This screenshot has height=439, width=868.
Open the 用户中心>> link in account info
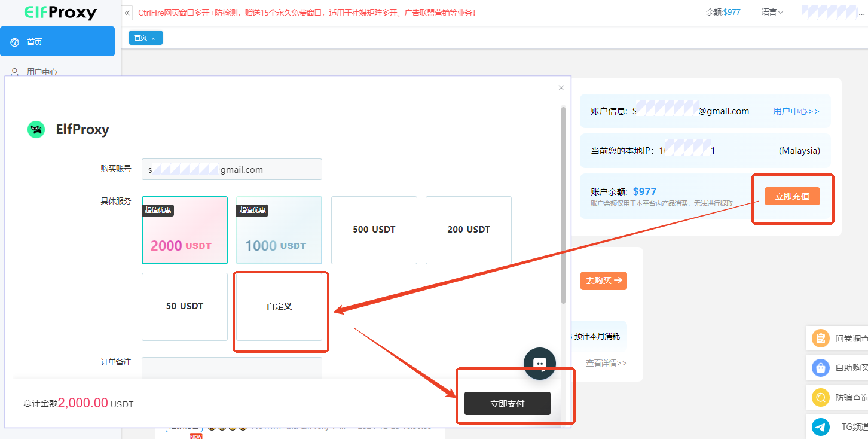[796, 111]
